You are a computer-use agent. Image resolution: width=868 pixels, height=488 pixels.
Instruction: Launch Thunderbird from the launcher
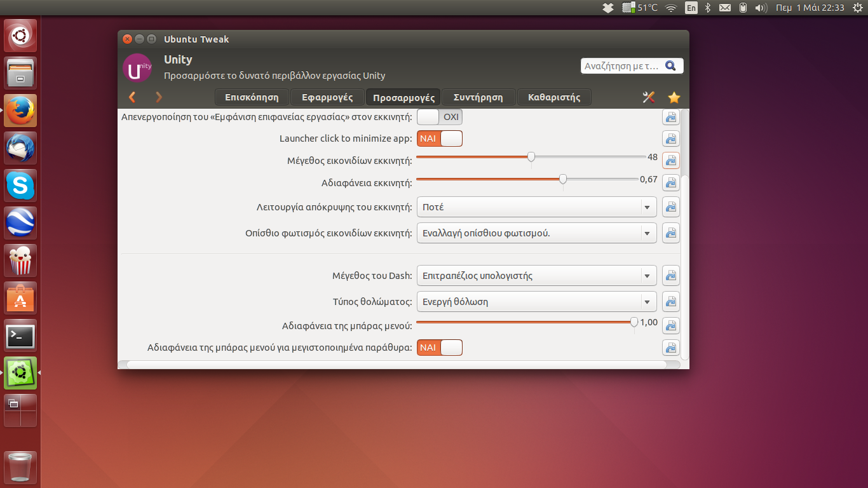[x=21, y=148]
